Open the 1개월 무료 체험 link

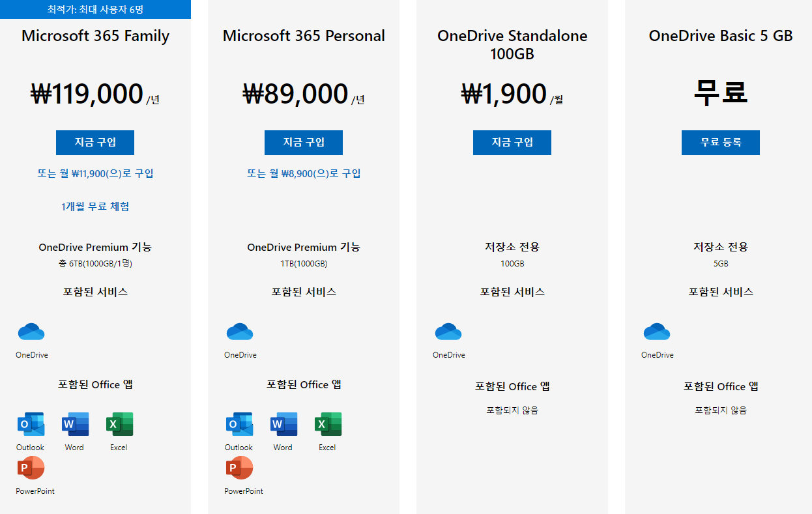pyautogui.click(x=95, y=207)
